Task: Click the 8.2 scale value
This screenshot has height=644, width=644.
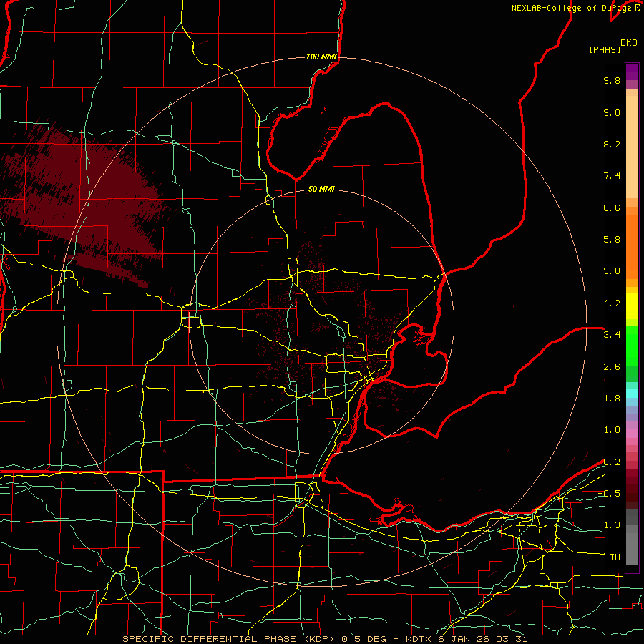Action: tap(612, 144)
